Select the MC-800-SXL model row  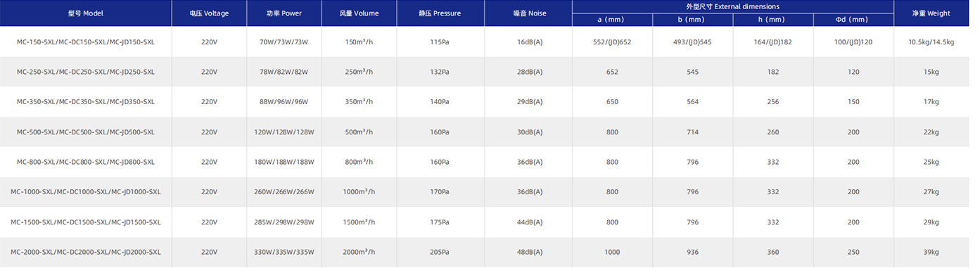click(x=485, y=162)
